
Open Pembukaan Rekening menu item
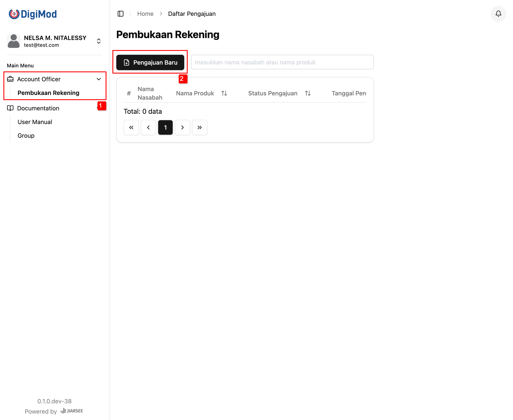coord(48,93)
